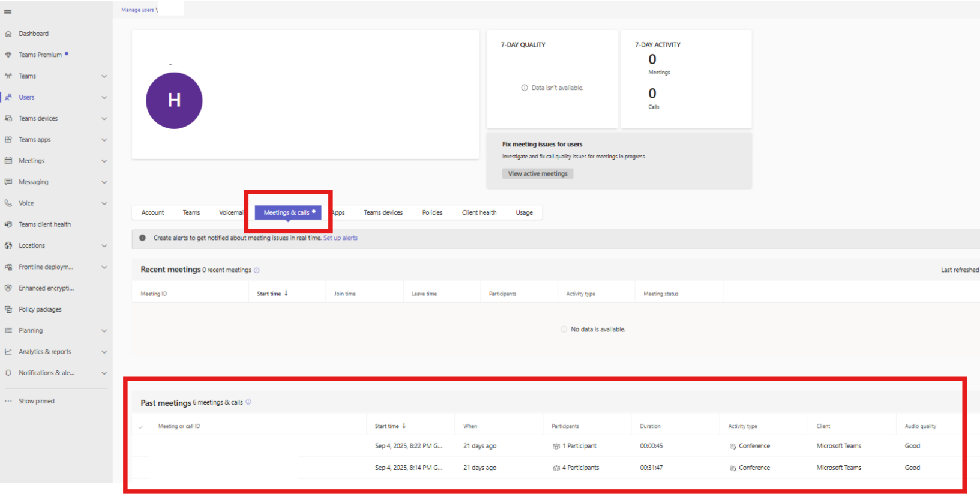The height and width of the screenshot is (494, 980).
Task: Select the Meetings calendar icon in sidebar
Action: [8, 161]
